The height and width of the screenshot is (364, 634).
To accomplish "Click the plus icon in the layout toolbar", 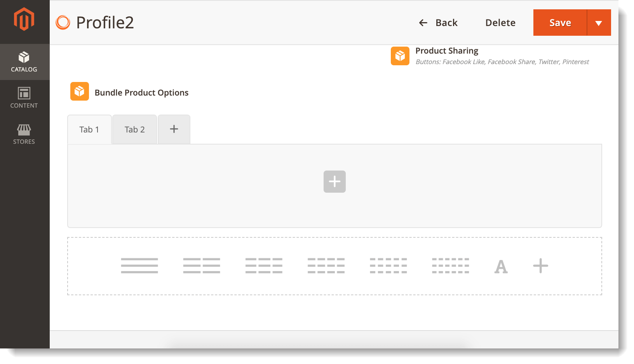I will tap(540, 266).
